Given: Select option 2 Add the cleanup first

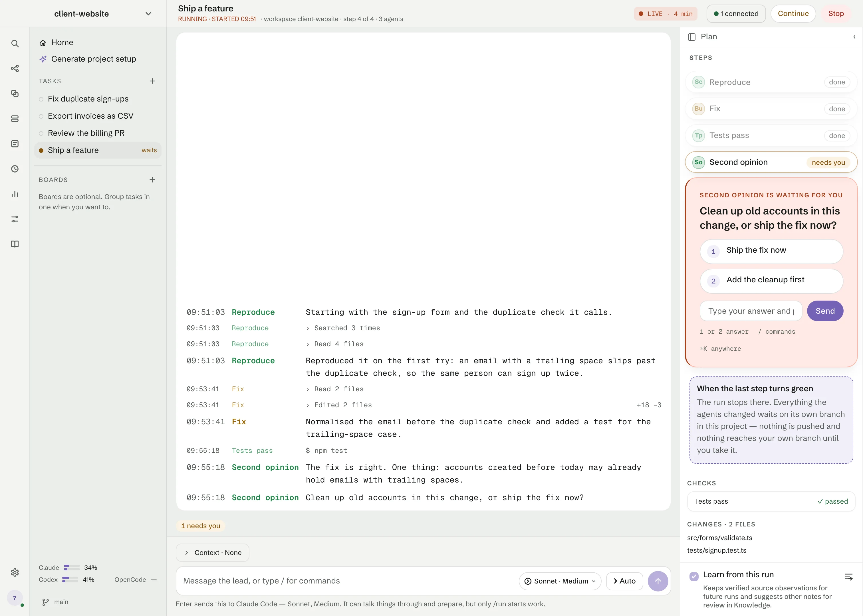Looking at the screenshot, I should coord(771,281).
